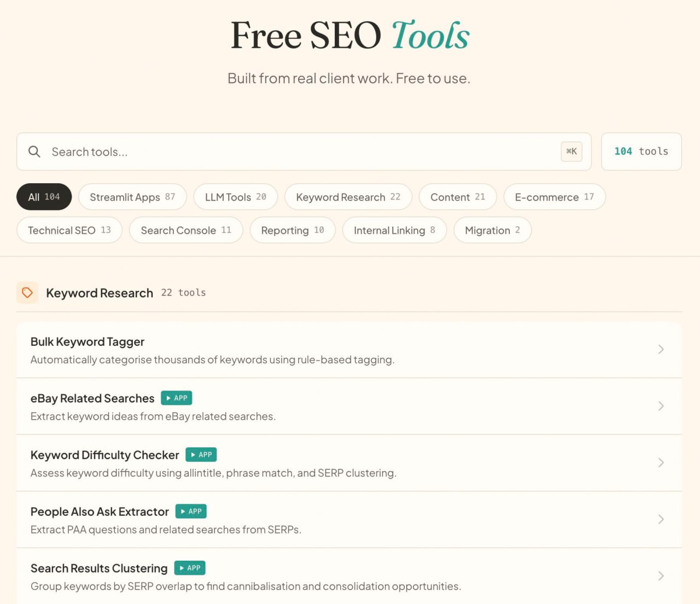Viewport: 700px width, 604px height.
Task: Click the ⌘K keyboard shortcut badge
Action: (x=571, y=152)
